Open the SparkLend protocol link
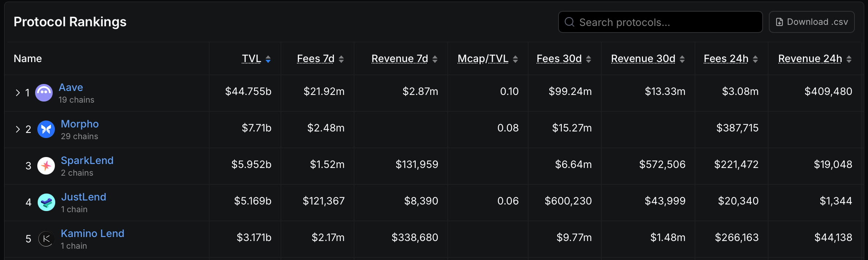The image size is (868, 260). click(x=87, y=160)
